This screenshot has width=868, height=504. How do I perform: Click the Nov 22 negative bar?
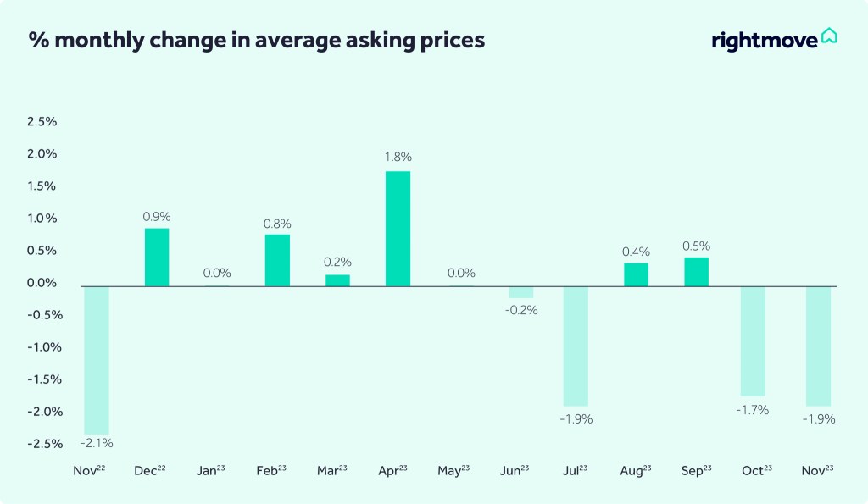point(96,360)
